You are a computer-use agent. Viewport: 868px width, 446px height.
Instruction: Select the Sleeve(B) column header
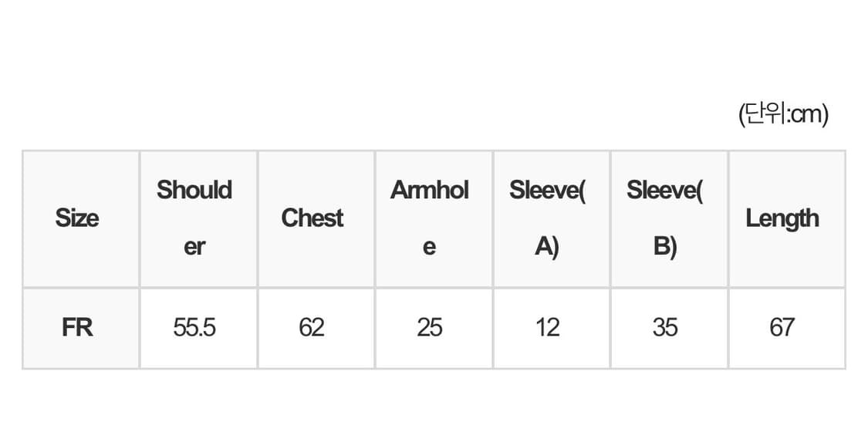click(x=664, y=191)
